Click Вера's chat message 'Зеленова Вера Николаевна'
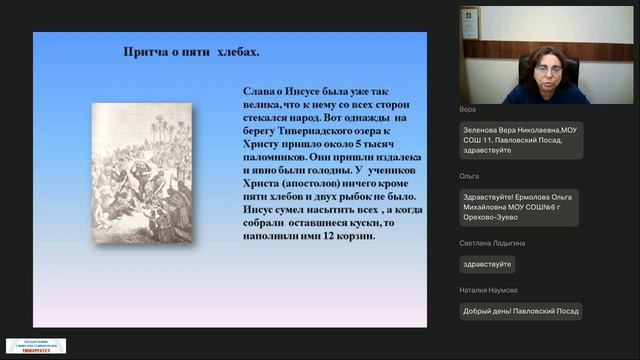This screenshot has width=640, height=360. [521, 140]
